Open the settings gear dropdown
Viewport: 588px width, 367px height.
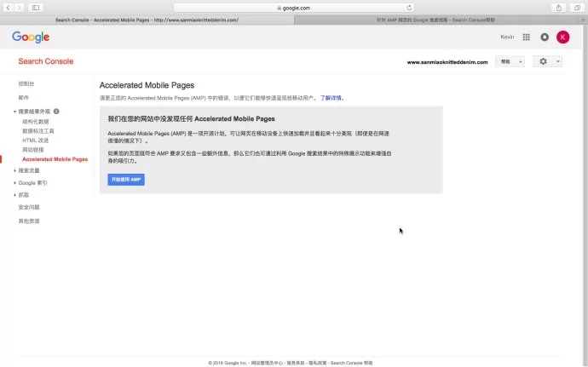pos(546,62)
